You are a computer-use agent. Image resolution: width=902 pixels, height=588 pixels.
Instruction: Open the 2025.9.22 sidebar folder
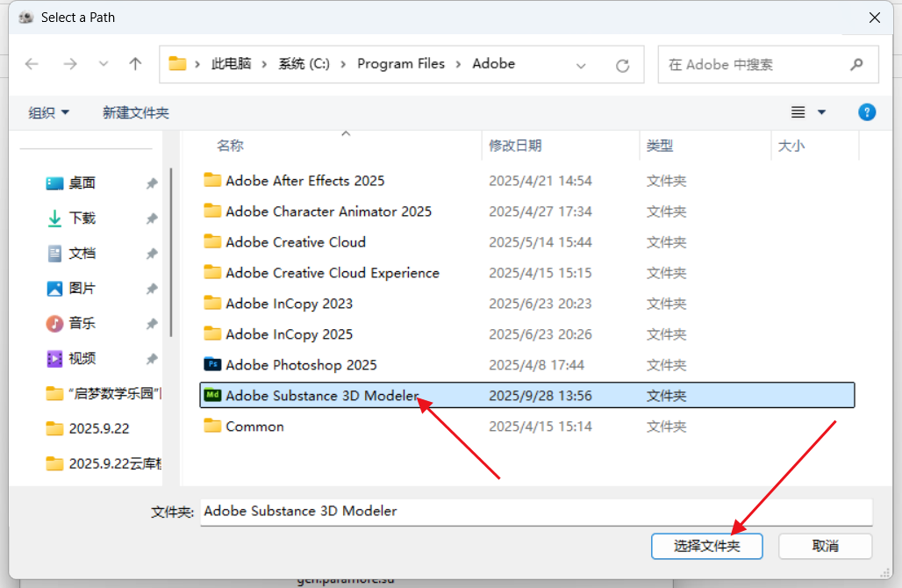pos(88,428)
